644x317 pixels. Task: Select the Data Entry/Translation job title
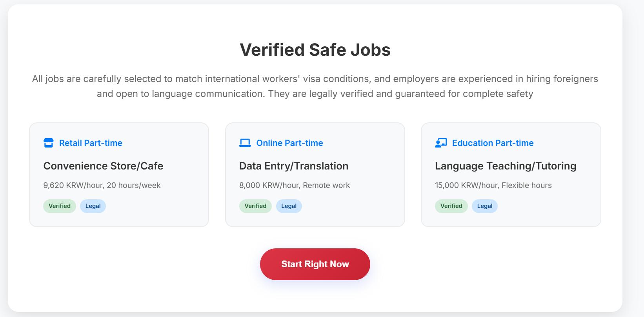click(x=293, y=166)
